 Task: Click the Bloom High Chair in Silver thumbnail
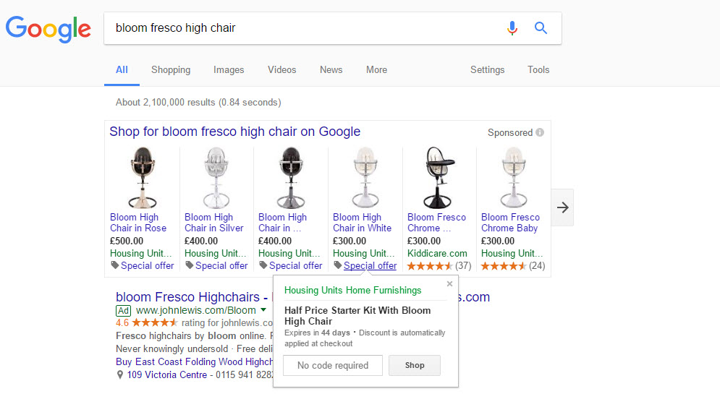216,178
